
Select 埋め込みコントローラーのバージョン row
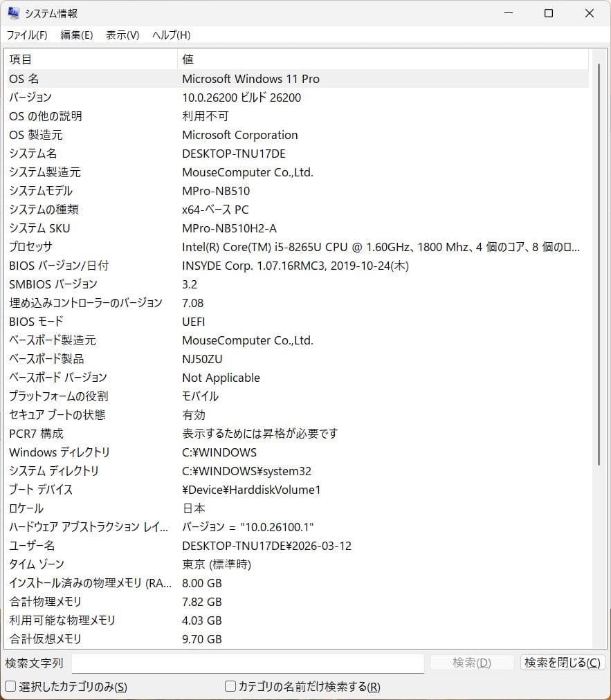pyautogui.click(x=298, y=303)
